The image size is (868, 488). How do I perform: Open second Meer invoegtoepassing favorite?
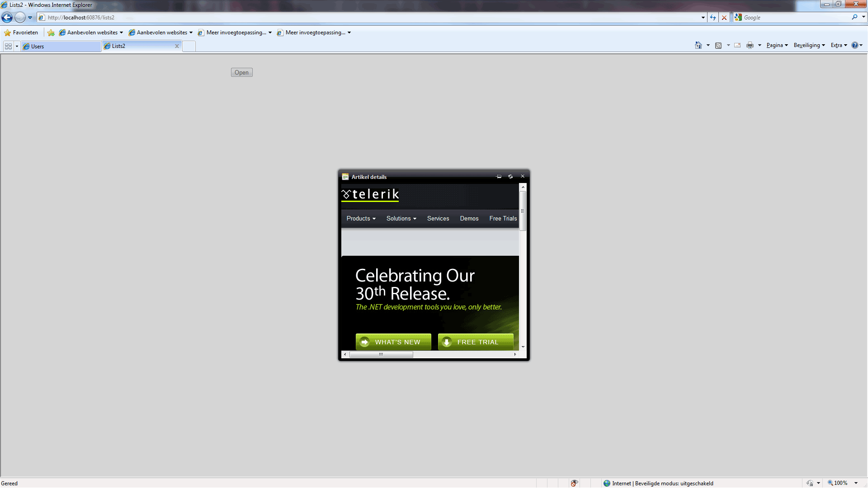pyautogui.click(x=314, y=33)
